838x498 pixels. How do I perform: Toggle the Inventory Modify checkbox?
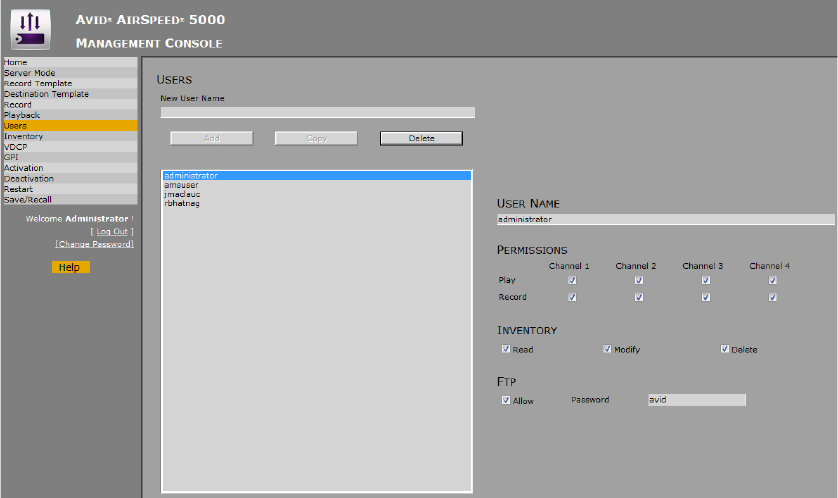607,349
